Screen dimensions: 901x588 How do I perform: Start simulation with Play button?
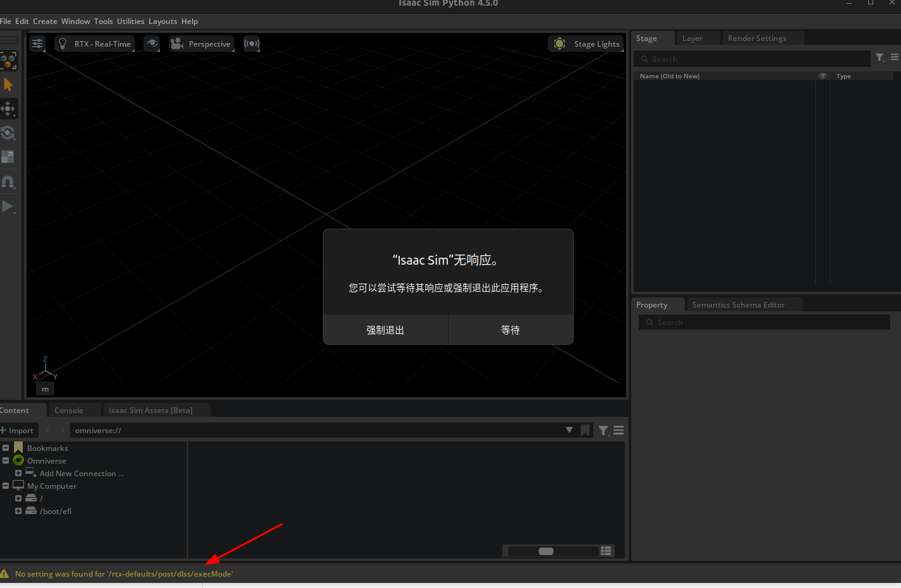[8, 207]
